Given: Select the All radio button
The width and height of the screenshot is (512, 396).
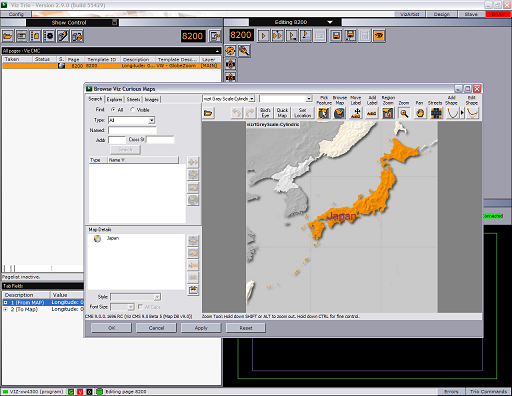Looking at the screenshot, I should click(114, 110).
